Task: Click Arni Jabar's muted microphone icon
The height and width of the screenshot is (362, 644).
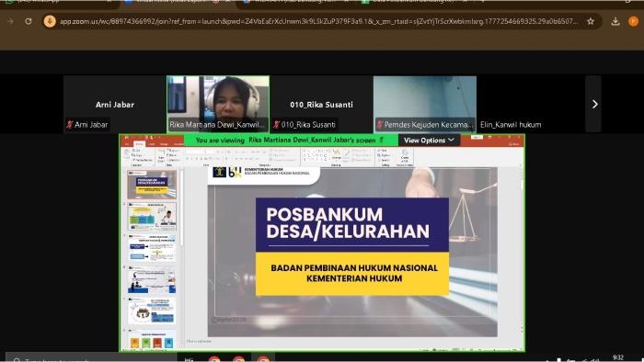Action: [x=70, y=124]
